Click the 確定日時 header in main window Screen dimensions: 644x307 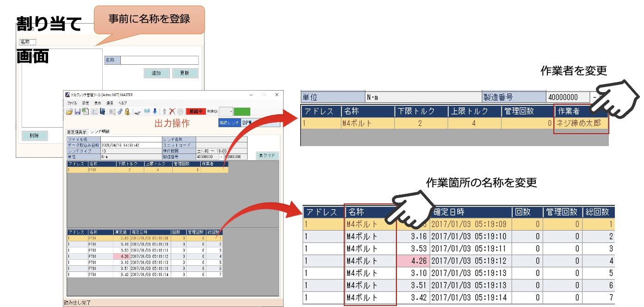coord(150,232)
